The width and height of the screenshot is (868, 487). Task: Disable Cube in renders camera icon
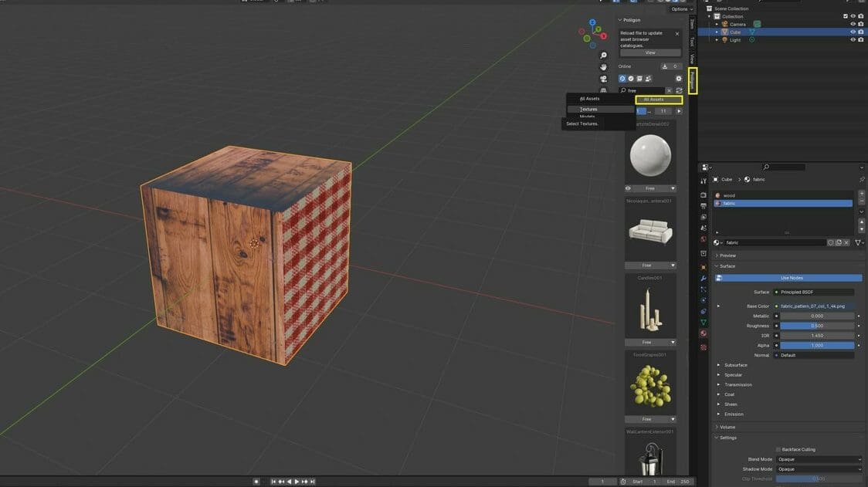coord(860,32)
